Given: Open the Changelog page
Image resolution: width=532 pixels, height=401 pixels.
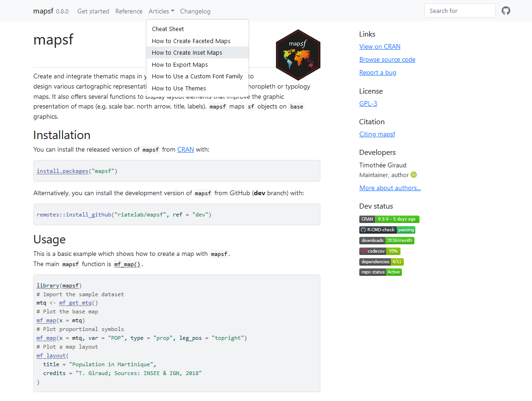Looking at the screenshot, I should pyautogui.click(x=195, y=11).
